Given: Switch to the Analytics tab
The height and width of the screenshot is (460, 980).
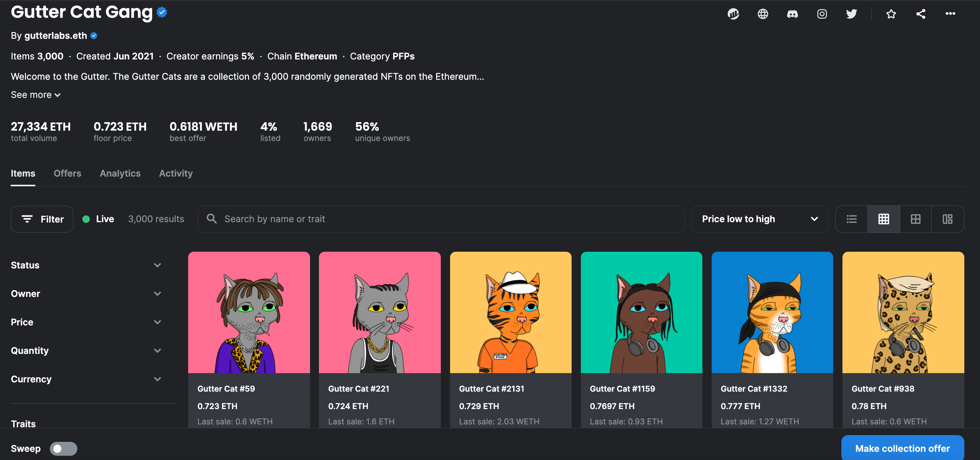Looking at the screenshot, I should tap(120, 173).
